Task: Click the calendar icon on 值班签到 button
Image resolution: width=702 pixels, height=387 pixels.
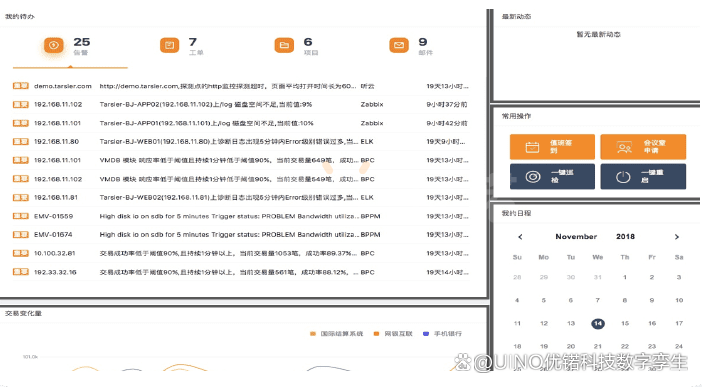Action: (x=532, y=147)
